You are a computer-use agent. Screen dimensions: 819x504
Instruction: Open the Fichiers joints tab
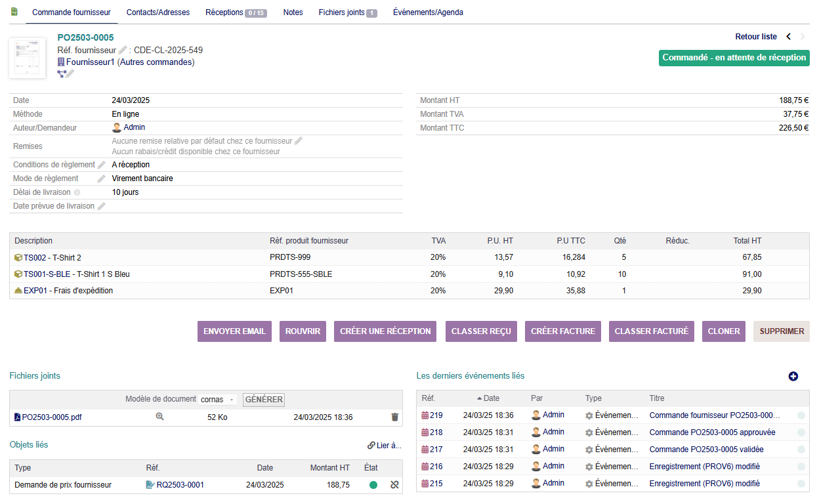[x=347, y=12]
